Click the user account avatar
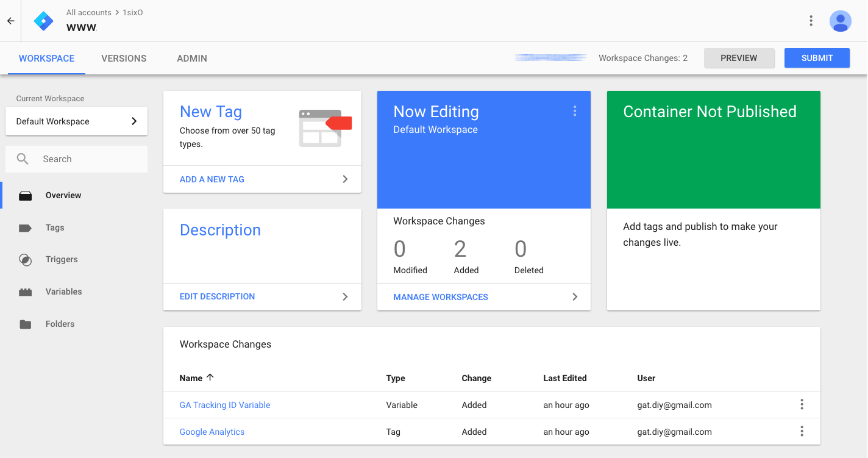The image size is (868, 458). coord(840,21)
